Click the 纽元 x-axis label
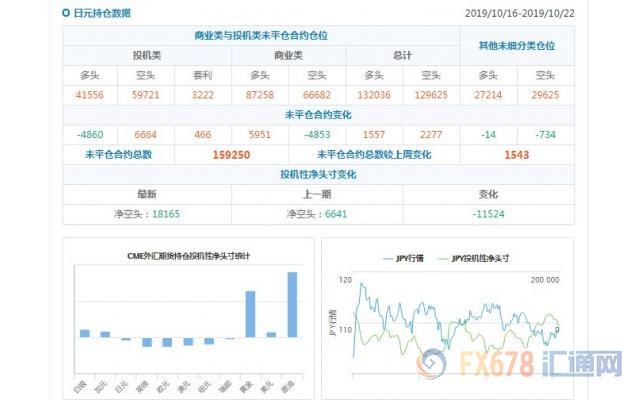The width and height of the screenshot is (640, 400). pyautogui.click(x=204, y=387)
